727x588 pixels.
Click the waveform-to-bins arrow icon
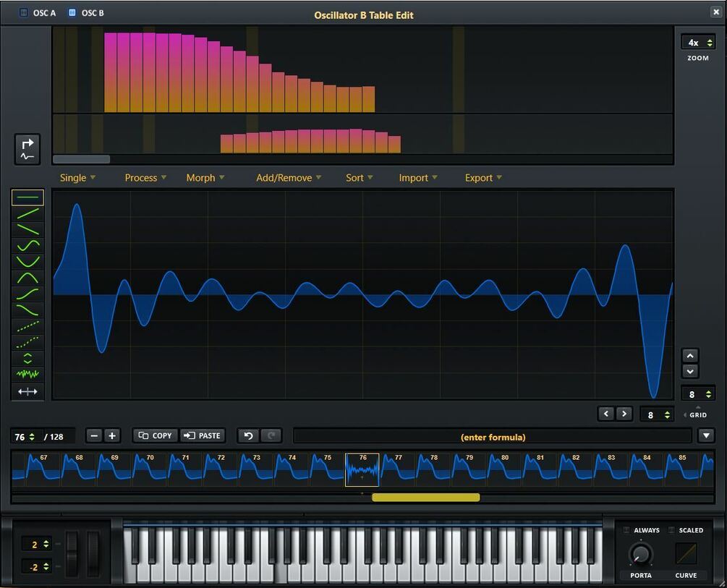[x=27, y=149]
